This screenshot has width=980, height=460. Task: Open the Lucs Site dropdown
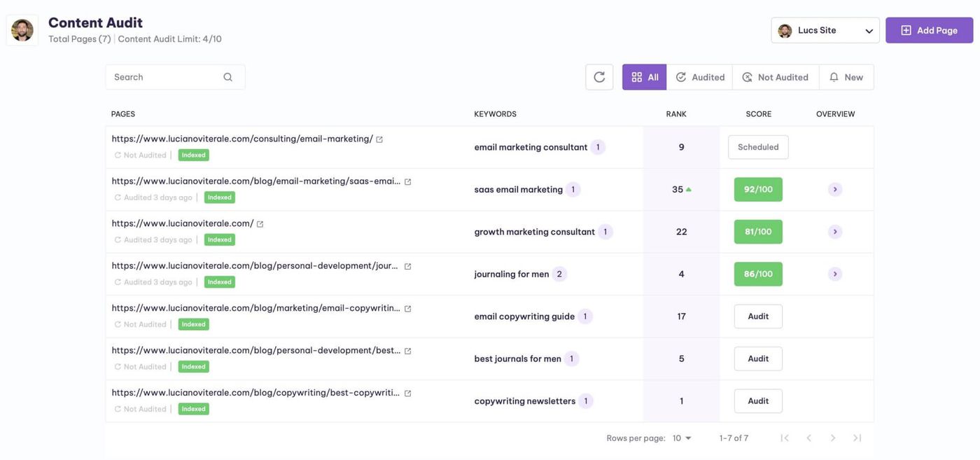(x=825, y=31)
